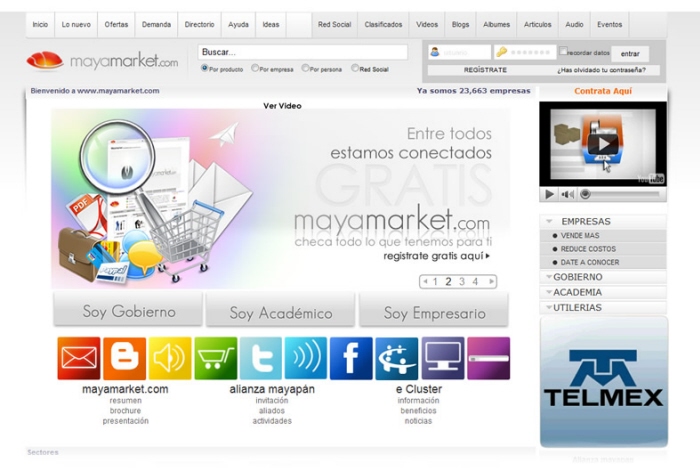Open the magenta search bar icon
The height and width of the screenshot is (468, 700).
click(x=488, y=358)
